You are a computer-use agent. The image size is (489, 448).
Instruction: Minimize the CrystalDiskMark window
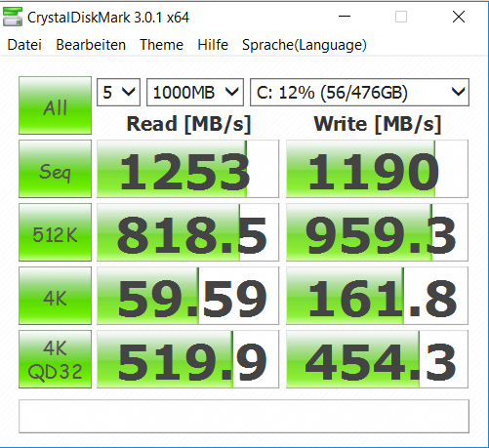click(x=345, y=17)
